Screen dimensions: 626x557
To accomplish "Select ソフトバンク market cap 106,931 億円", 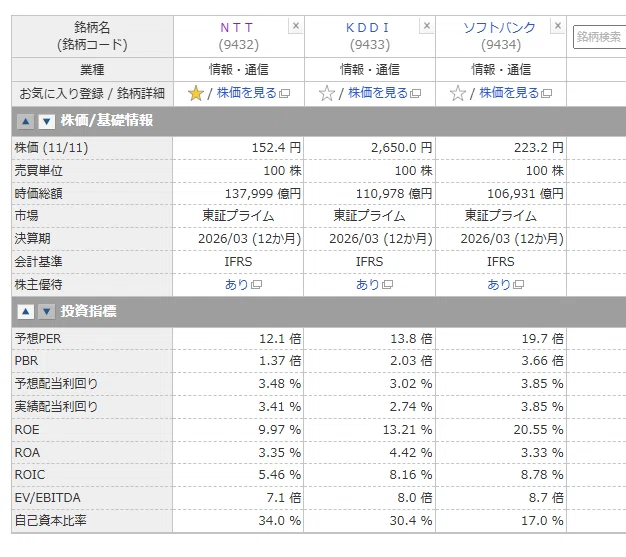I will pos(525,194).
